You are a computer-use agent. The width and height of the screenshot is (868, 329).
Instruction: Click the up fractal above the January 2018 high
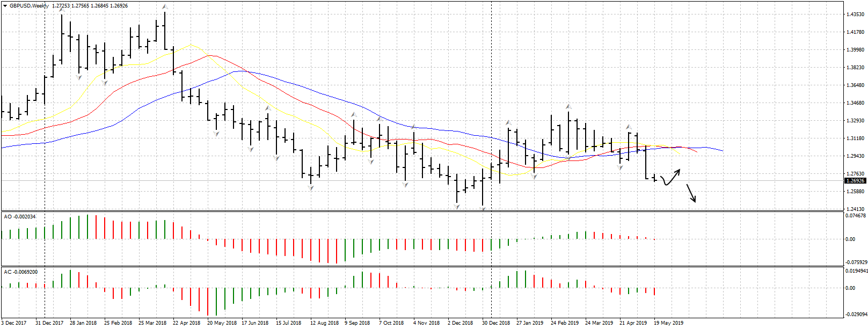pos(62,9)
